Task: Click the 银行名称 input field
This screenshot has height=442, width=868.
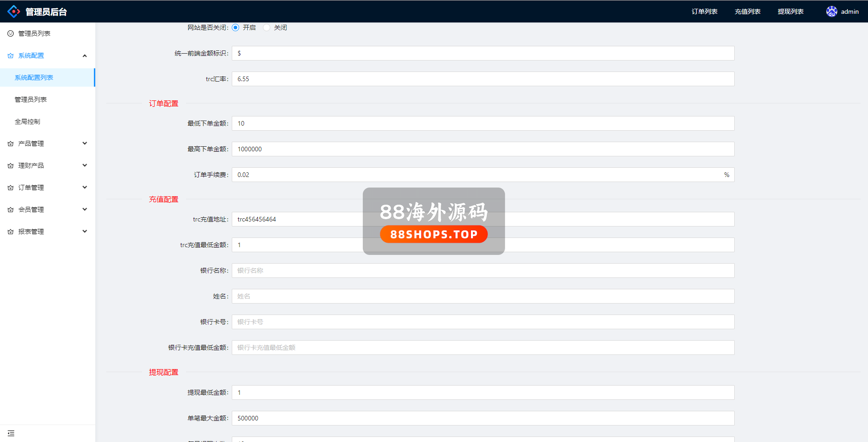Action: (x=483, y=271)
